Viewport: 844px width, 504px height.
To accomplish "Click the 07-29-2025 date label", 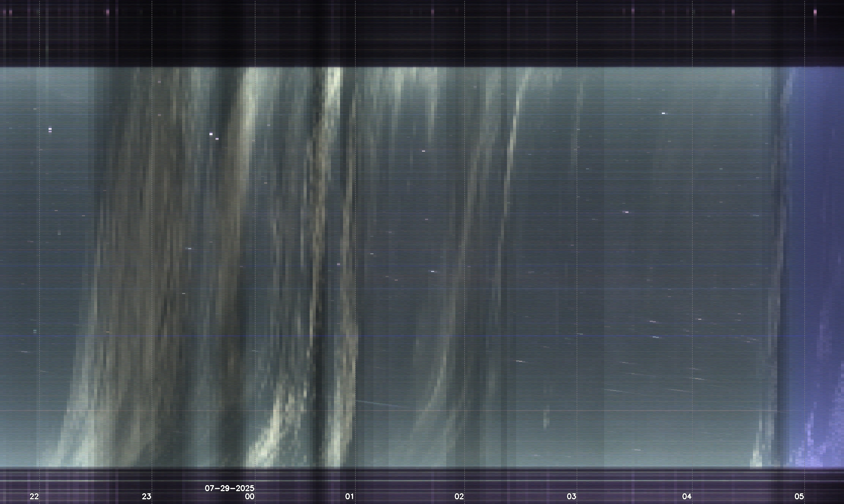I will (229, 488).
